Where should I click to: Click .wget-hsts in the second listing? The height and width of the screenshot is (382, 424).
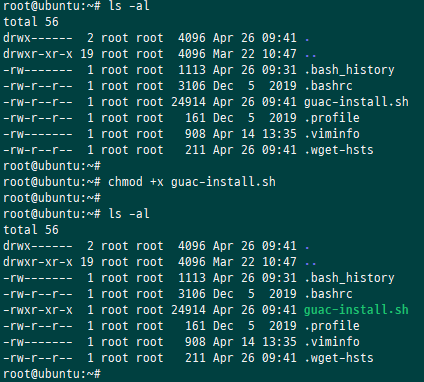click(339, 358)
